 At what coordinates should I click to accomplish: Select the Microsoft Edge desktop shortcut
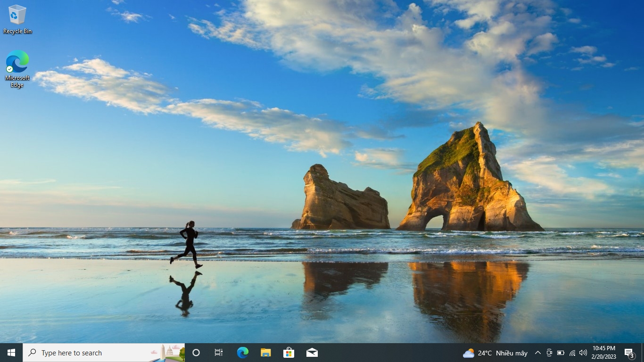[x=17, y=69]
